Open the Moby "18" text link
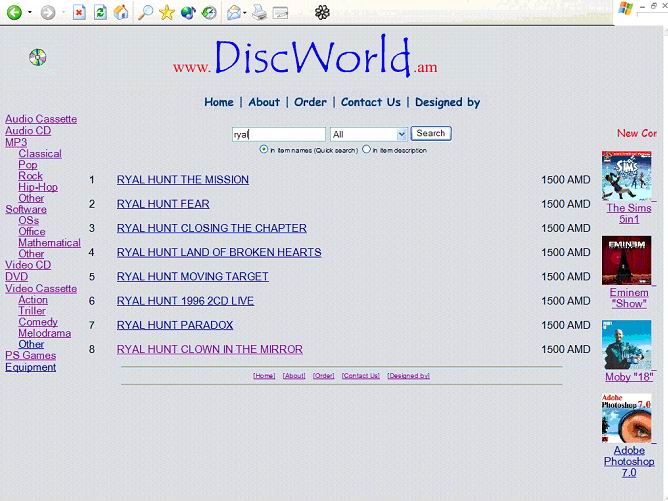The image size is (668, 501). click(x=629, y=377)
